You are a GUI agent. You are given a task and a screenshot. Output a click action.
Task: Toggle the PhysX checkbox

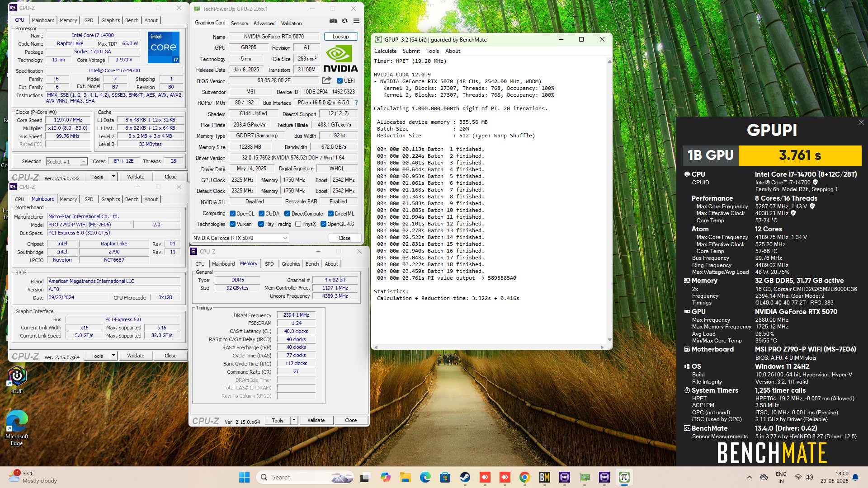[298, 224]
